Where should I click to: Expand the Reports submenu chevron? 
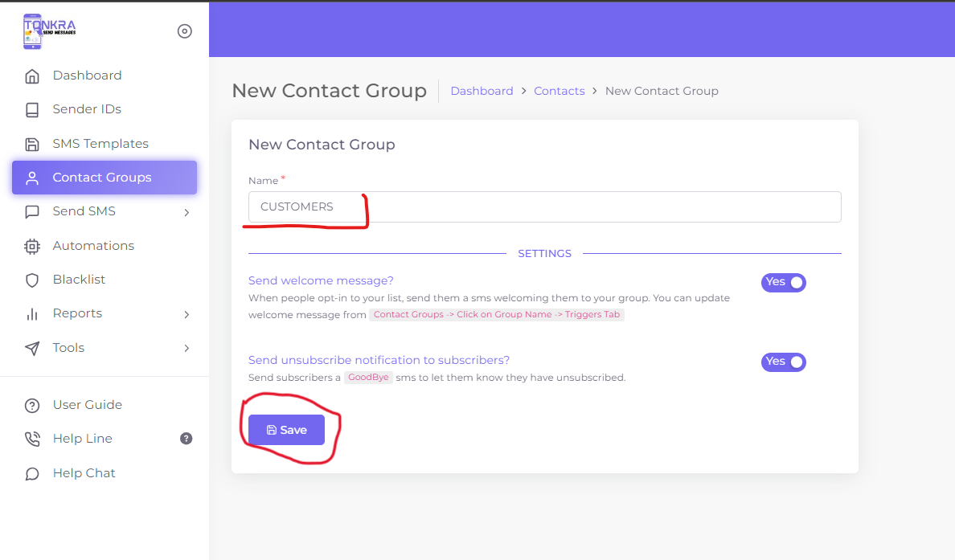[x=186, y=314]
